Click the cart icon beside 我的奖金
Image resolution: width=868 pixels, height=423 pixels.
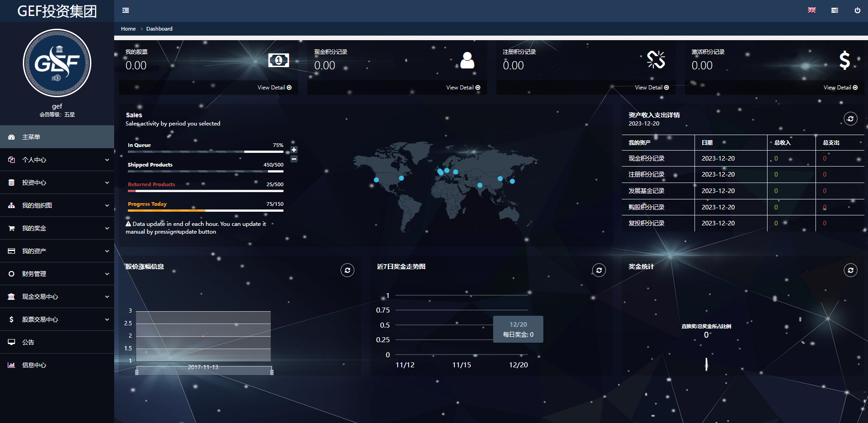[11, 228]
